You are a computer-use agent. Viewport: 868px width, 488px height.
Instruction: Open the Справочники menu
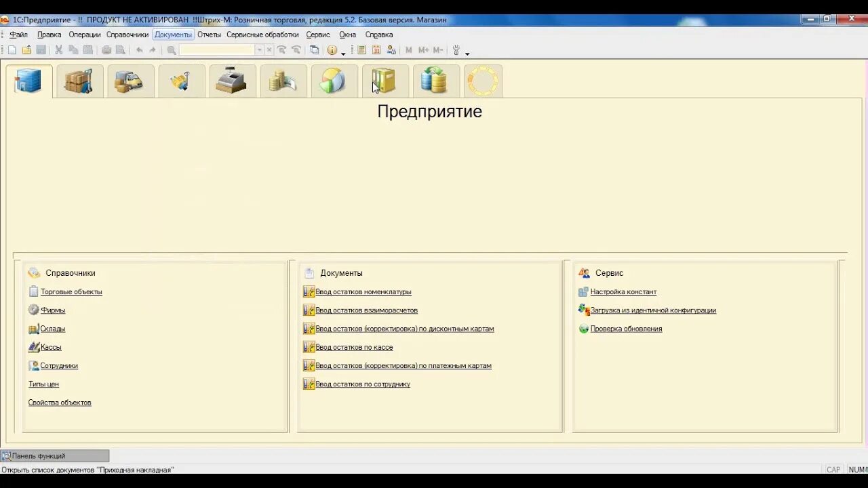pyautogui.click(x=127, y=35)
